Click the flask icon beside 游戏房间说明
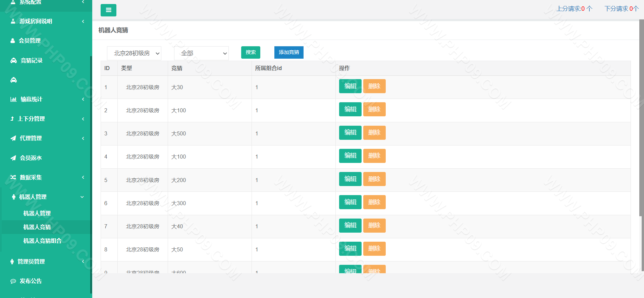The image size is (644, 298). click(x=13, y=21)
